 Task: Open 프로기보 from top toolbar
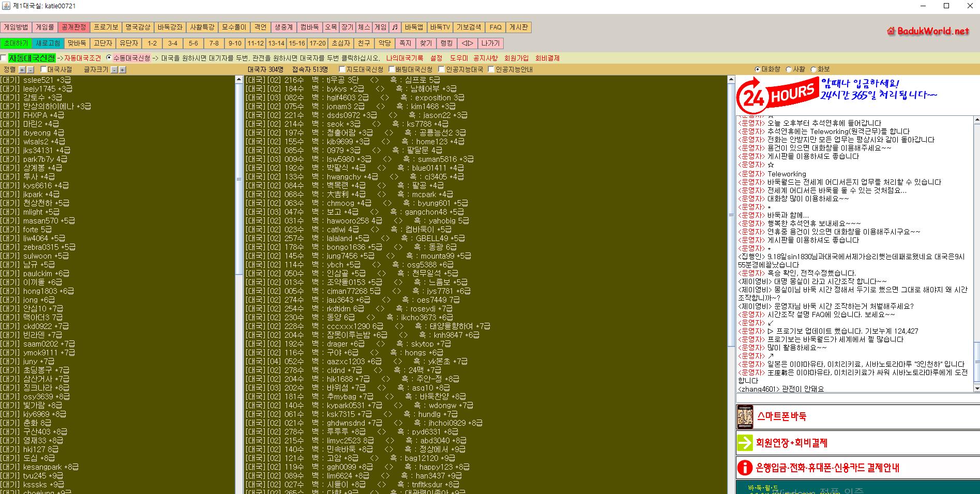106,27
